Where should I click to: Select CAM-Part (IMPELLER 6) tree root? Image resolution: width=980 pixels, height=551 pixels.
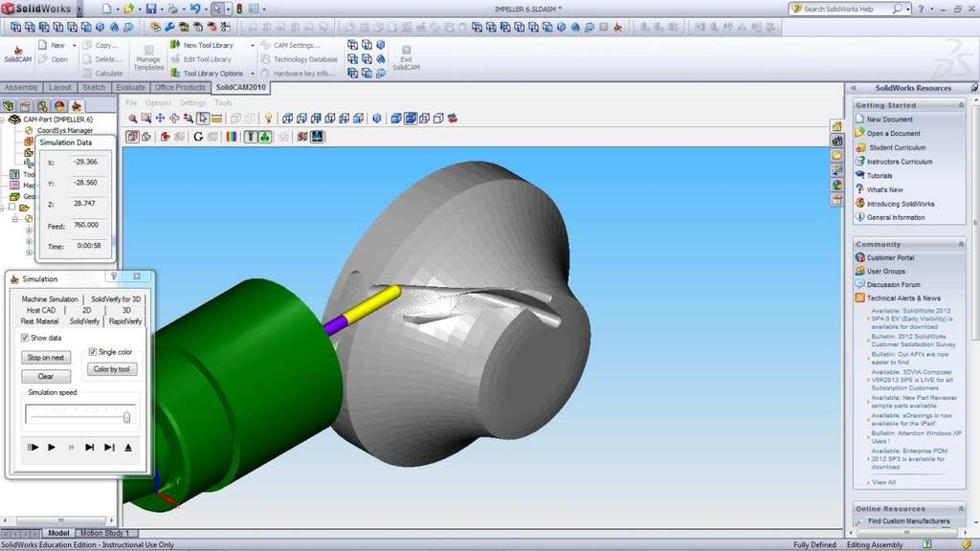57,120
